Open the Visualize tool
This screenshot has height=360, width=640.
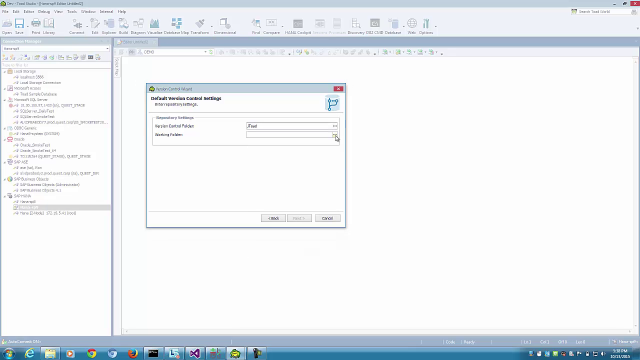tap(155, 26)
